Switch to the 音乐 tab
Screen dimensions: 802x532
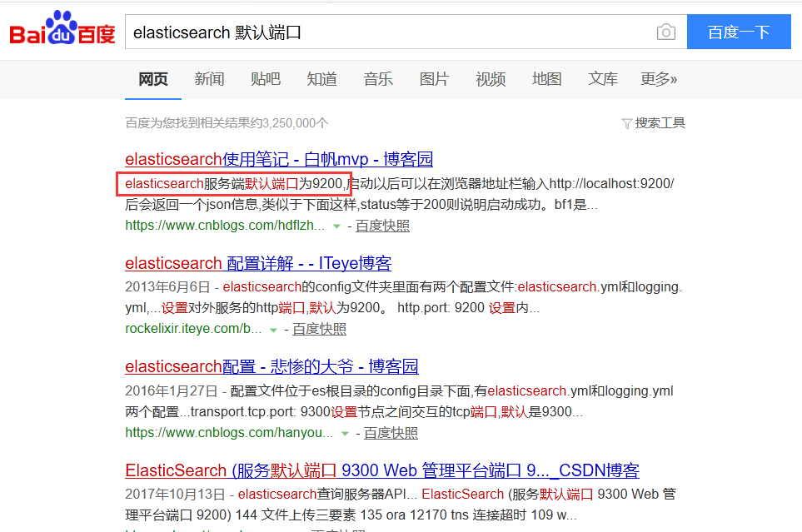pyautogui.click(x=378, y=79)
